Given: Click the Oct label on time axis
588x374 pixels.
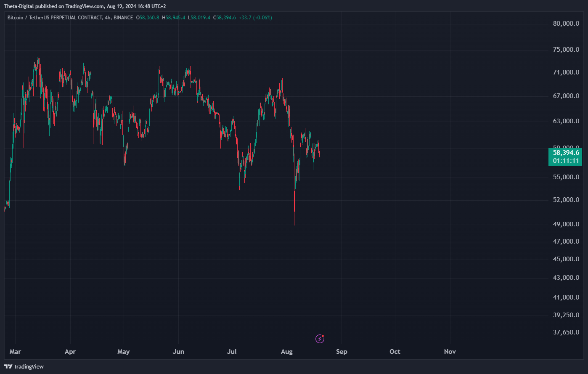Looking at the screenshot, I should pyautogui.click(x=395, y=352).
